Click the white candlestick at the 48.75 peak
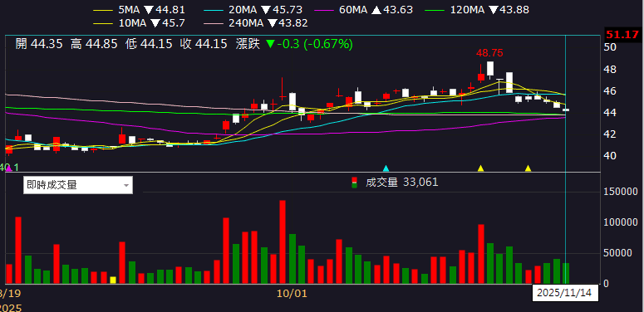Image resolution: width=644 pixels, height=312 pixels. tap(490, 69)
